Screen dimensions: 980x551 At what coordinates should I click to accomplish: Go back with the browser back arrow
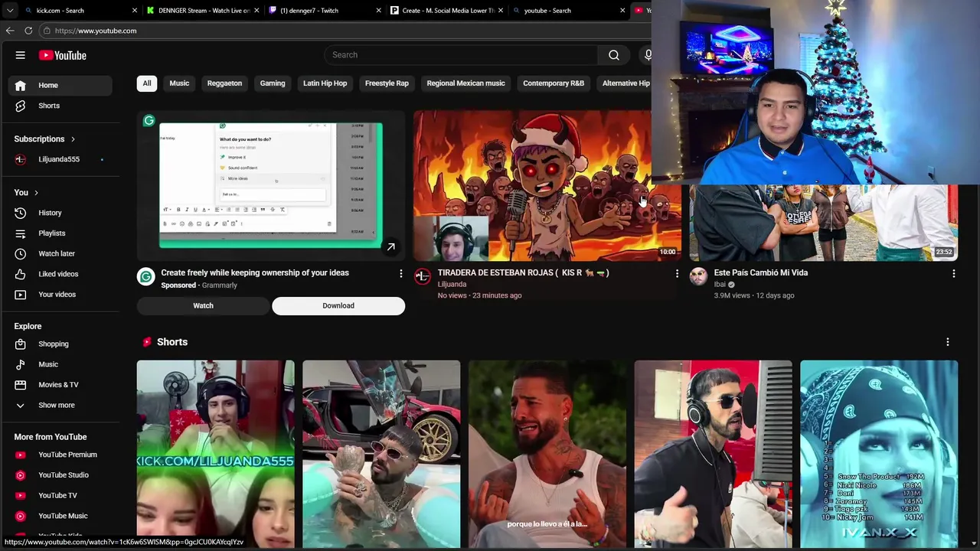click(10, 31)
